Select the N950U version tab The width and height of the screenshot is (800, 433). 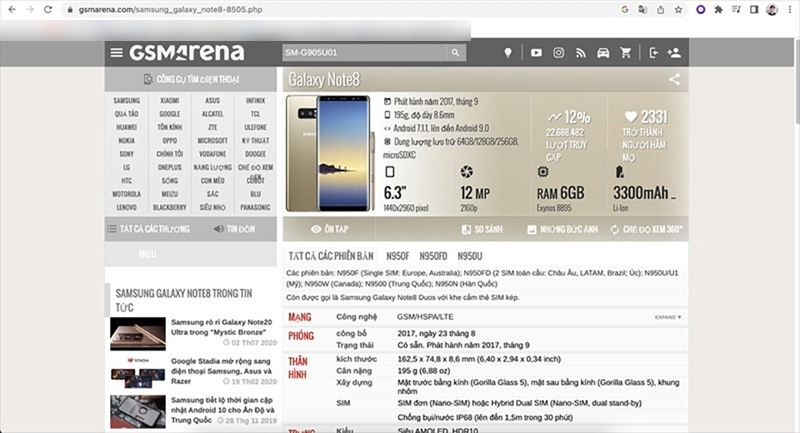pos(469,256)
